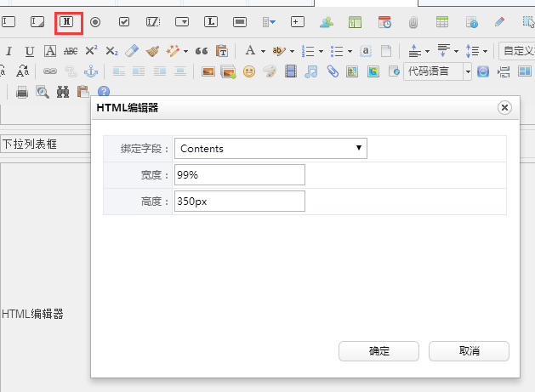
Task: Insert a dropdown list control
Action: click(x=182, y=22)
